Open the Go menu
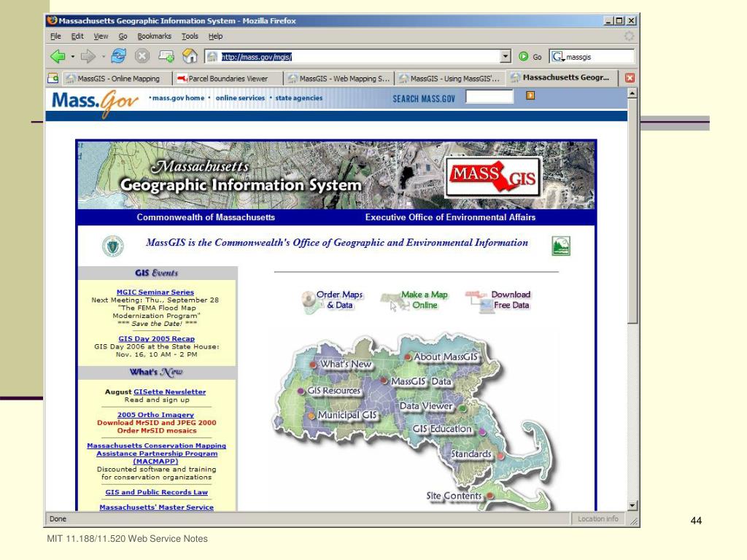747x560 pixels. pos(123,36)
